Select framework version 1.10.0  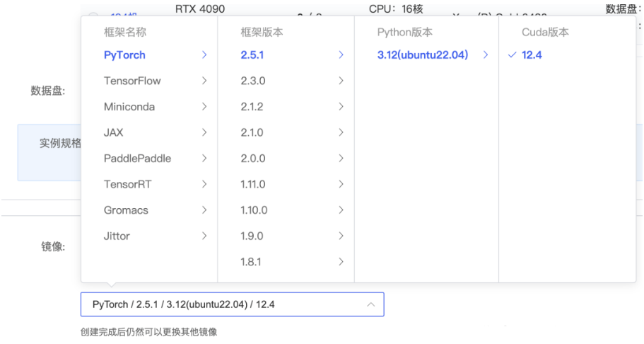click(254, 210)
